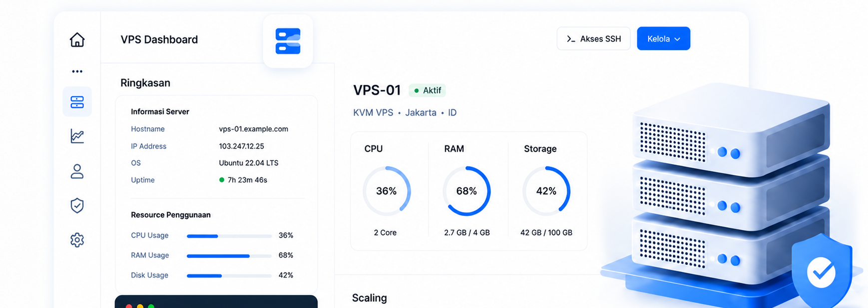Click the VPS-01 server title
The width and height of the screenshot is (868, 308).
[377, 90]
